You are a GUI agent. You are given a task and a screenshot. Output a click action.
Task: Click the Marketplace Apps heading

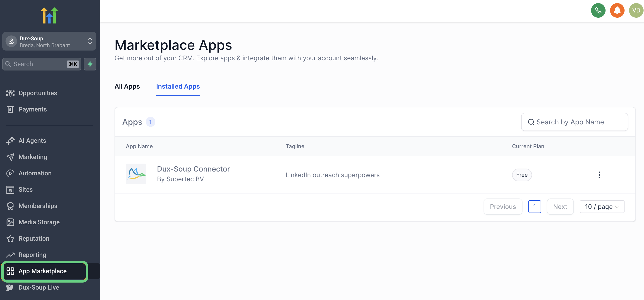tap(173, 45)
